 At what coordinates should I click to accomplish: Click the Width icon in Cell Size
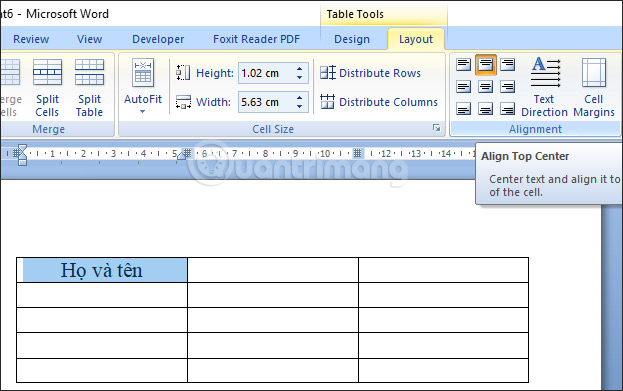coord(183,102)
